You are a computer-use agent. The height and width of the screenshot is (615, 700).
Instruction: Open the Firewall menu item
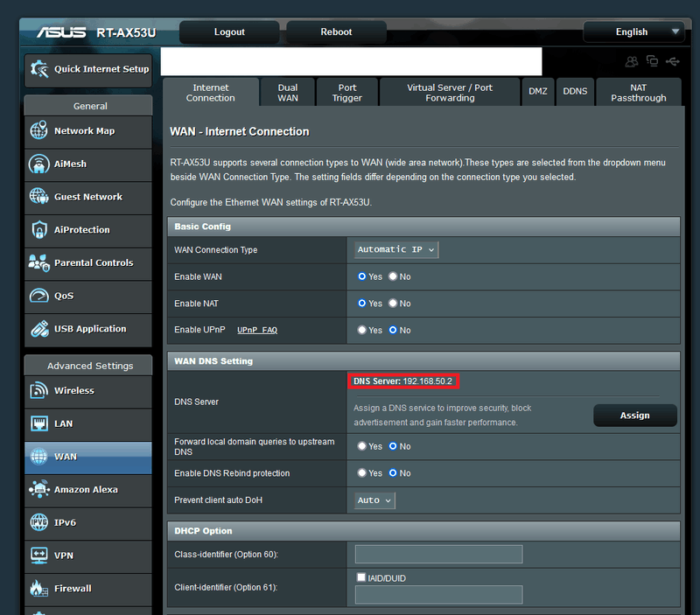[88, 590]
